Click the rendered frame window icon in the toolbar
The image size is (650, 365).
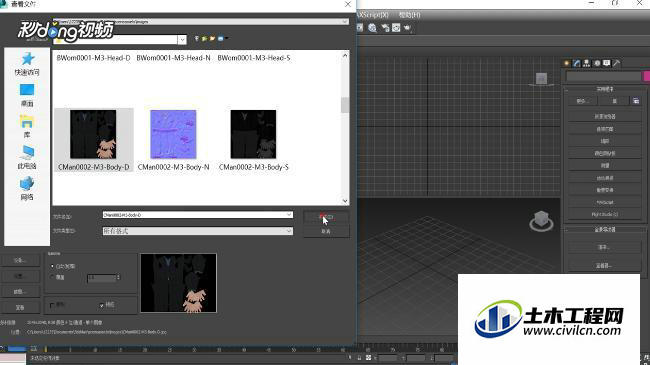396,28
